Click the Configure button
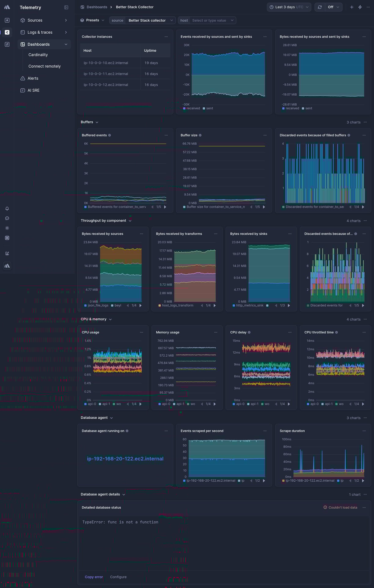The image size is (374, 588). click(x=118, y=577)
